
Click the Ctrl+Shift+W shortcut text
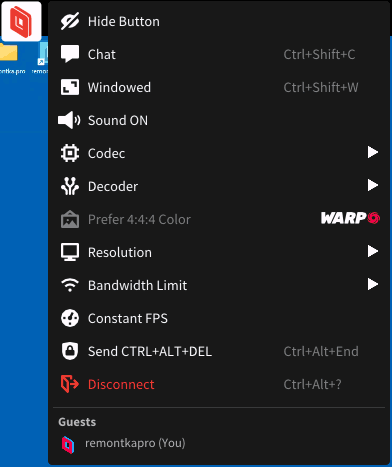coord(321,87)
